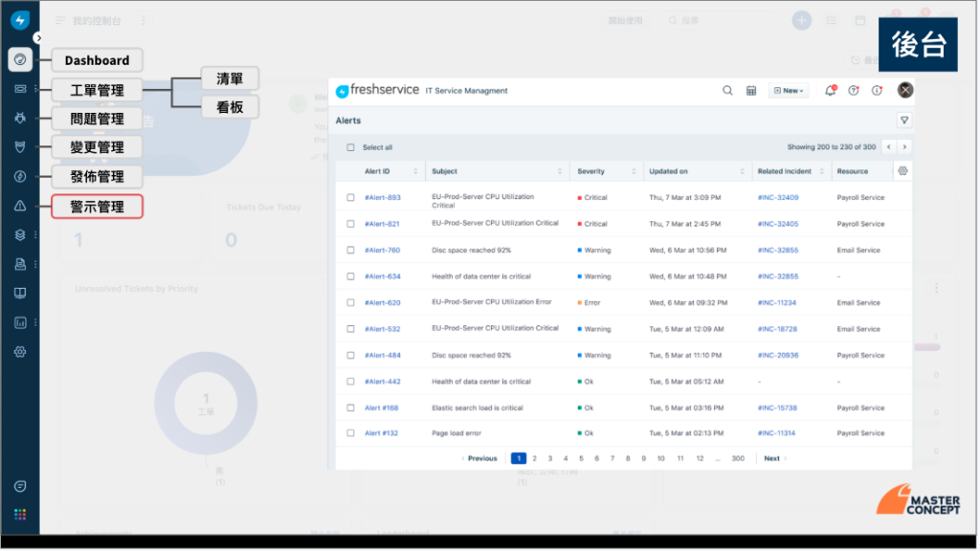Sort by the Severity column
980x551 pixels.
[635, 172]
